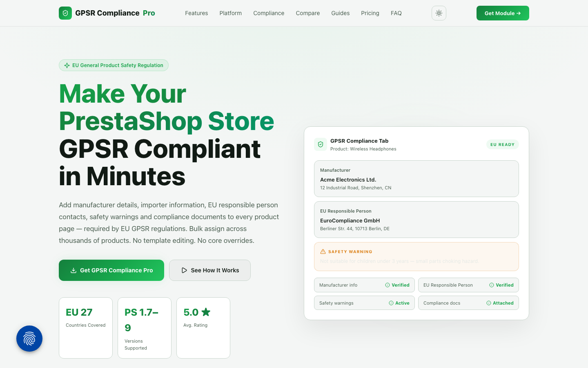This screenshot has width=588, height=368.
Task: Click the EU General Product Safety Regulation badge
Action: click(x=114, y=65)
